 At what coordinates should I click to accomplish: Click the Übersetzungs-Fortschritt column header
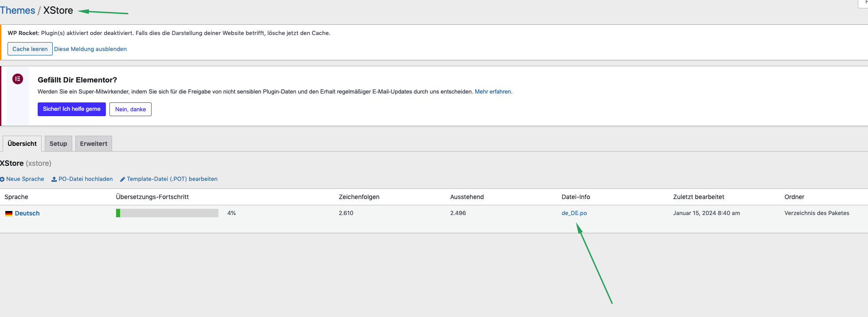coord(152,197)
